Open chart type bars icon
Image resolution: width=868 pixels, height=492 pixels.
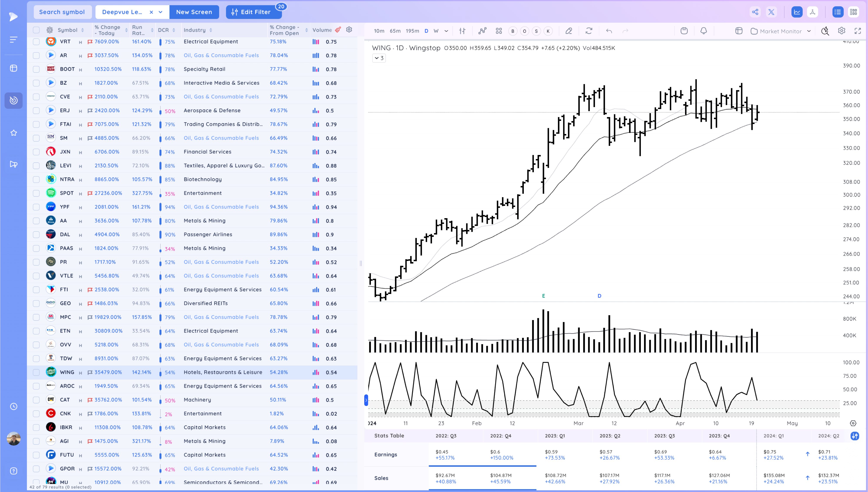(x=462, y=31)
